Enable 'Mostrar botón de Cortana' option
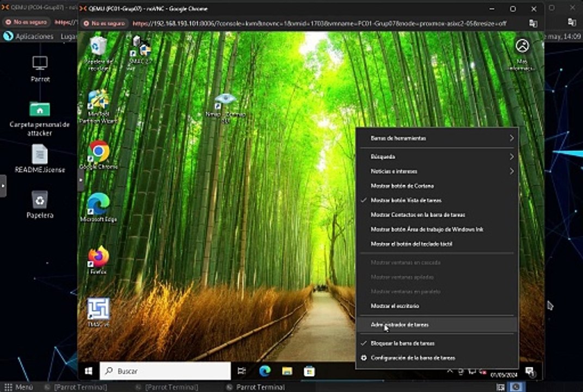583x392 pixels. coord(402,186)
